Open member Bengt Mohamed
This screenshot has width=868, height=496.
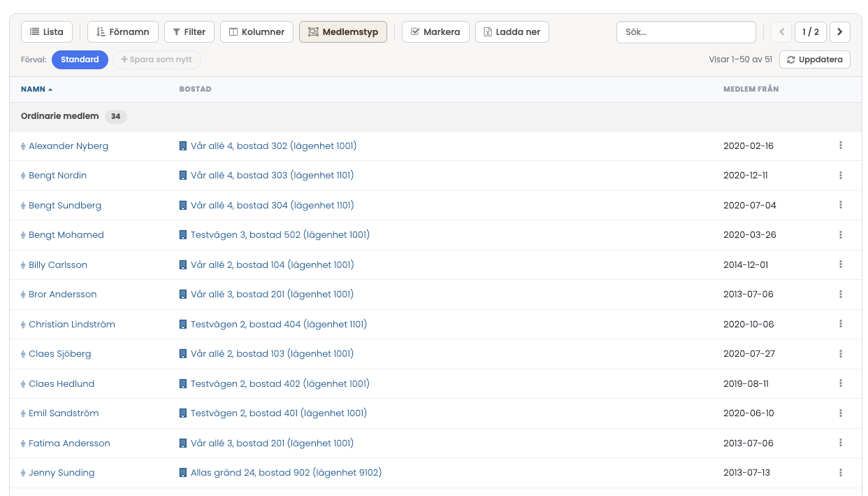[66, 235]
